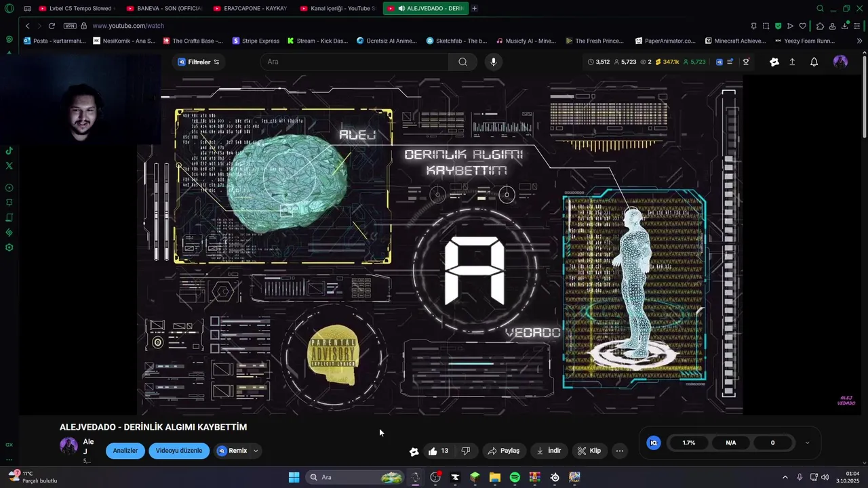Image resolution: width=868 pixels, height=488 pixels.
Task: Open TikTok from the browser sidebar
Action: tap(9, 151)
